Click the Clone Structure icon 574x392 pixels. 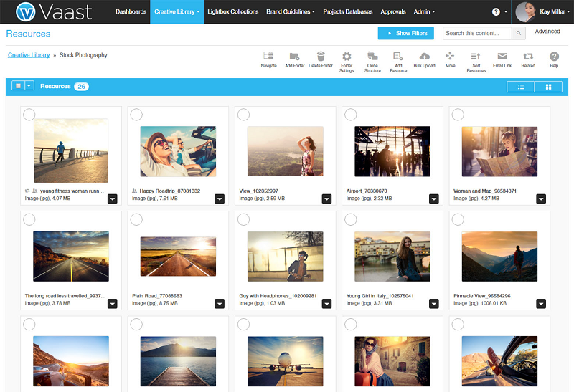[372, 56]
